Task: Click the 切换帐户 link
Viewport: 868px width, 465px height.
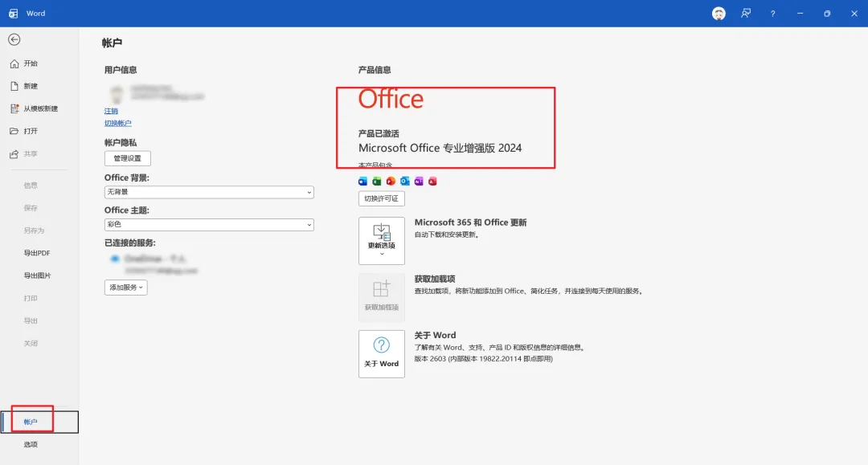Action: (x=118, y=124)
